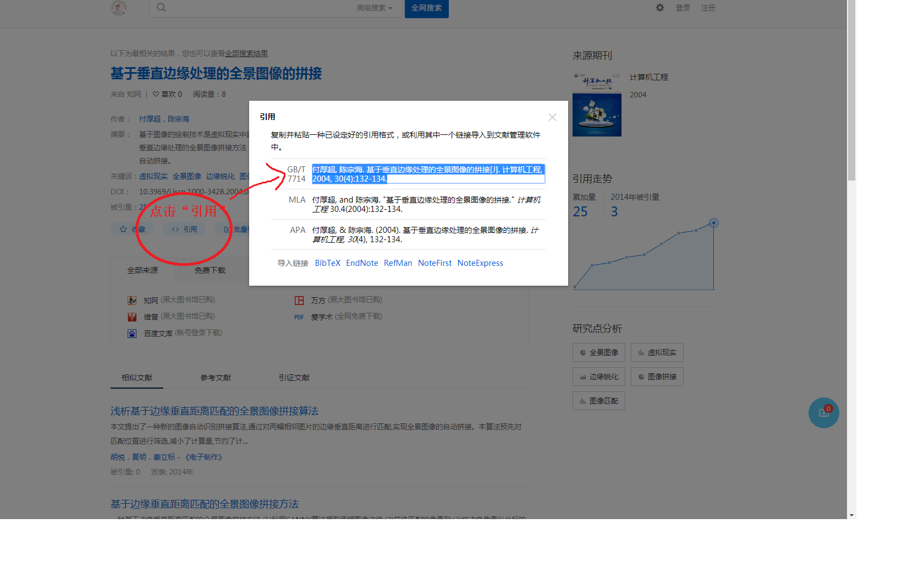Viewport: 924px width, 578px height.
Task: Open the 爱学术 source link
Action: (x=322, y=317)
